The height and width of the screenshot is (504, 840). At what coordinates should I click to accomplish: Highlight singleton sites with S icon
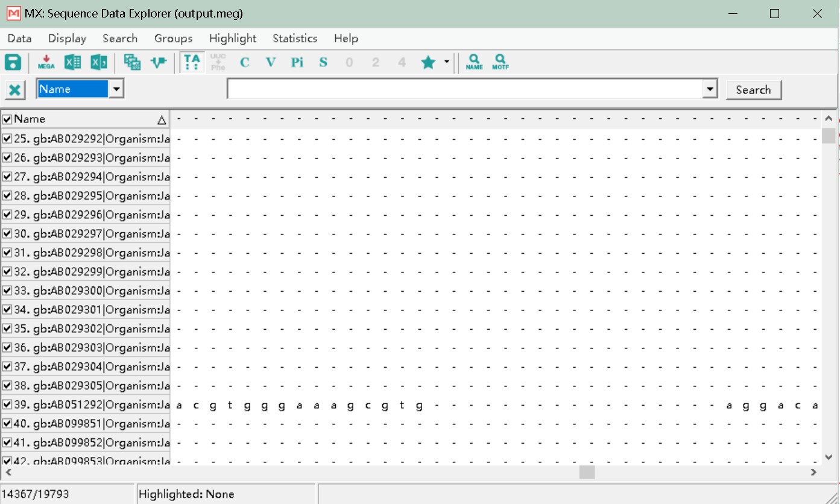[x=323, y=62]
